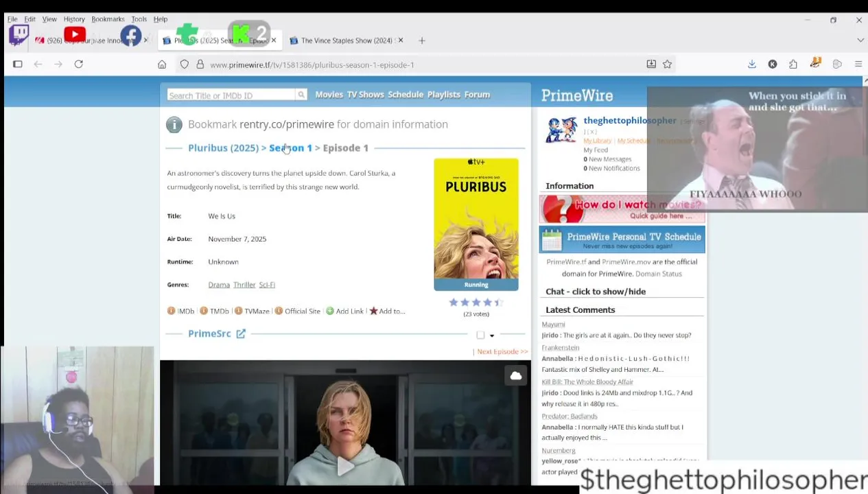868x494 pixels.
Task: Click the cloud icon on the video
Action: [x=516, y=375]
